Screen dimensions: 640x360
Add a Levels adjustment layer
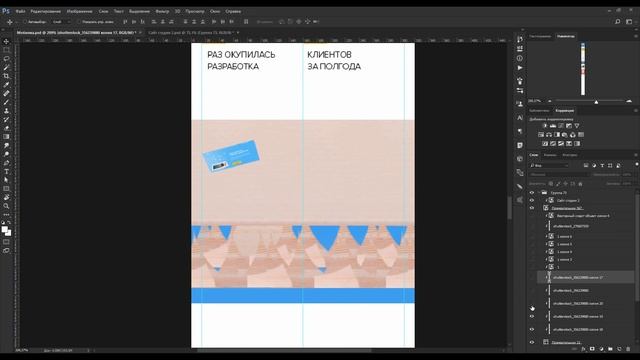(x=553, y=126)
